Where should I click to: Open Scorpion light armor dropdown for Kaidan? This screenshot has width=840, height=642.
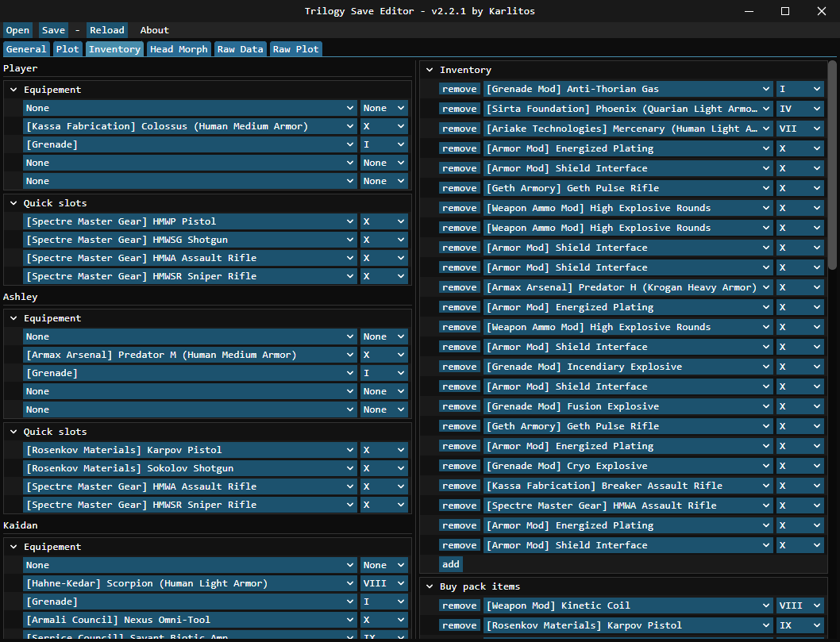[x=190, y=583]
